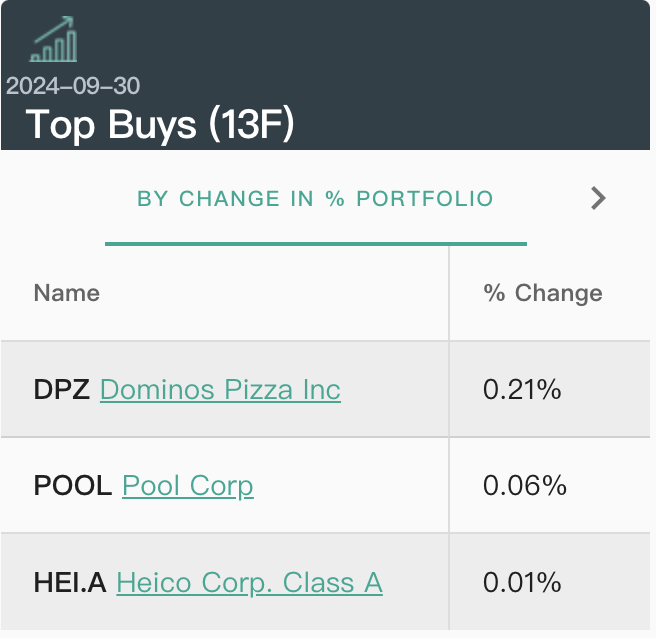
Task: Click empty space in the Heico Corp row
Action: pyautogui.click(x=420, y=582)
